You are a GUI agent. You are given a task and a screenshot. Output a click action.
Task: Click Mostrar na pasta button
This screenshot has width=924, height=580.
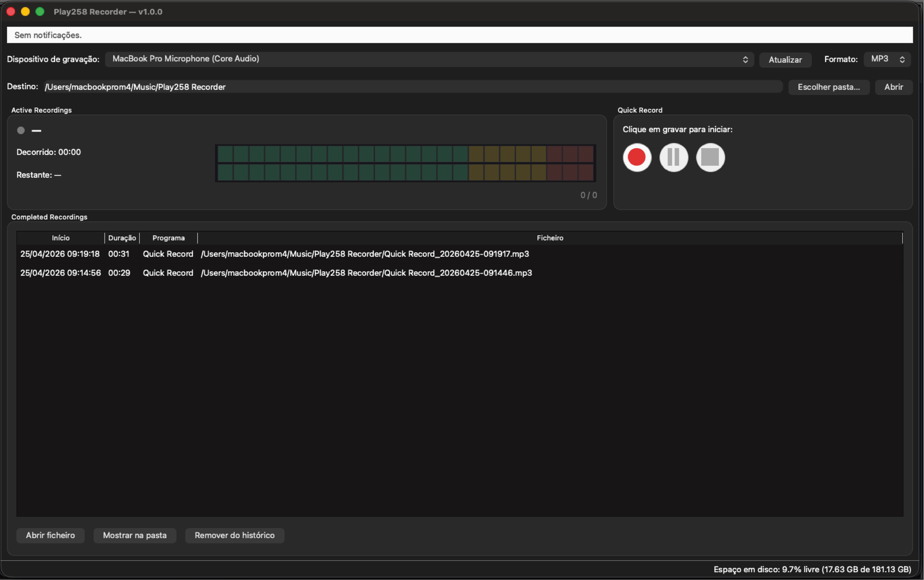pyautogui.click(x=135, y=535)
